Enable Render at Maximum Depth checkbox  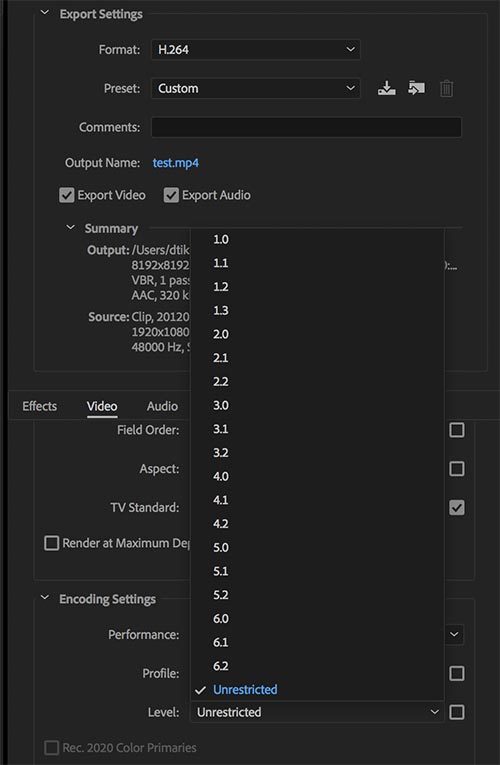[x=52, y=543]
